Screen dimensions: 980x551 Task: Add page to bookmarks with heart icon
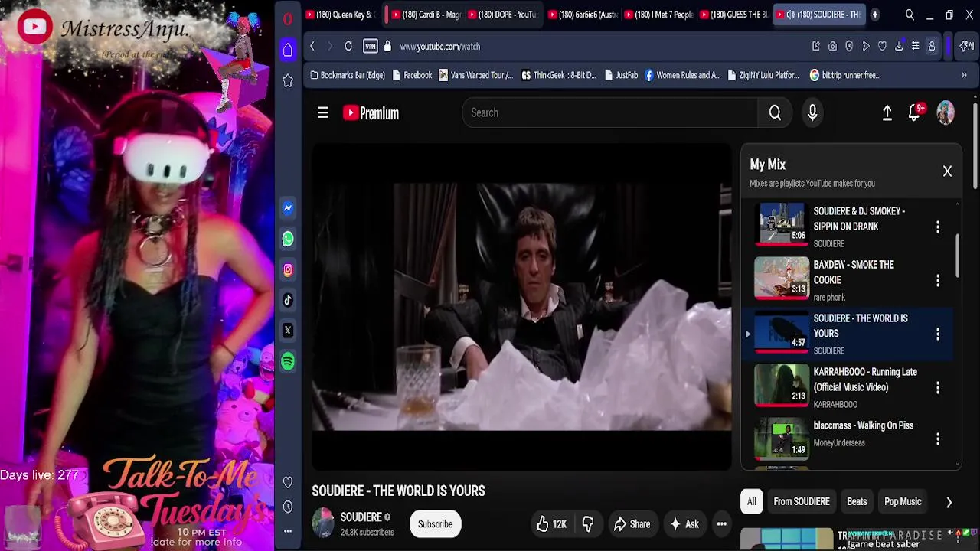(x=882, y=47)
